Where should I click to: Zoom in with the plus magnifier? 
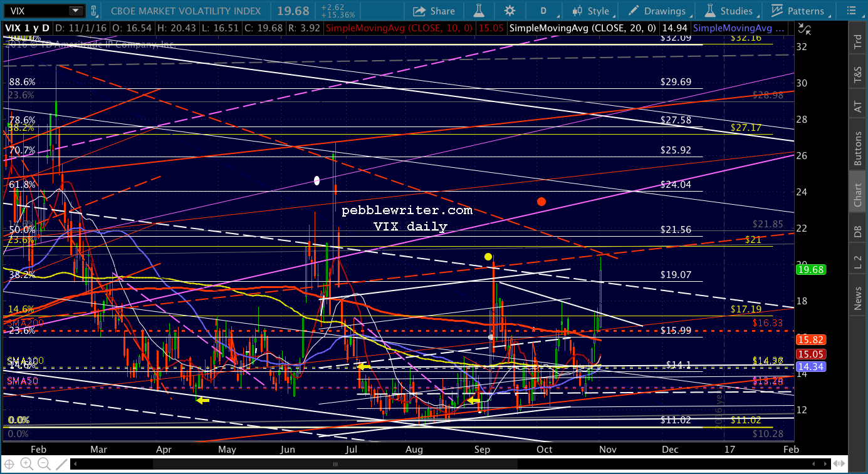pyautogui.click(x=26, y=464)
